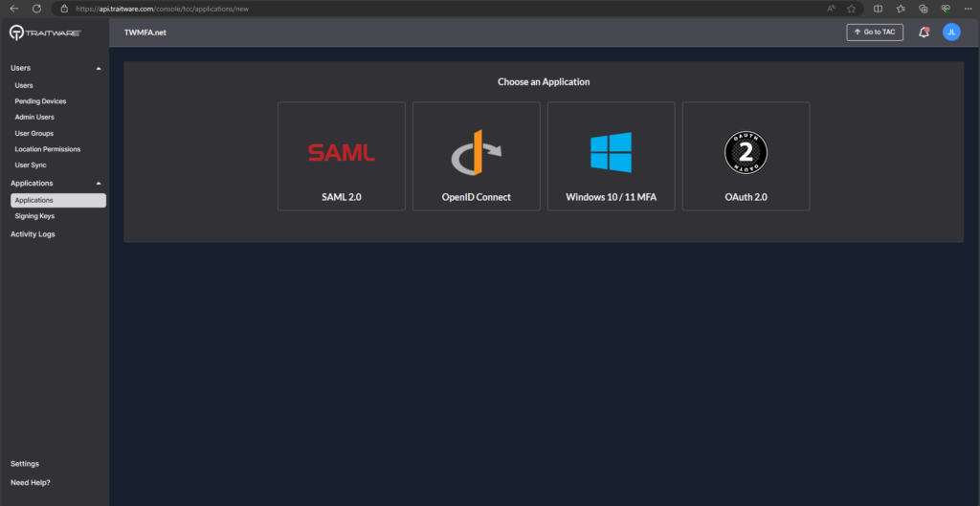Screen dimensions: 980x506
Task: Reload the page with the refresh icon
Action: [36, 9]
